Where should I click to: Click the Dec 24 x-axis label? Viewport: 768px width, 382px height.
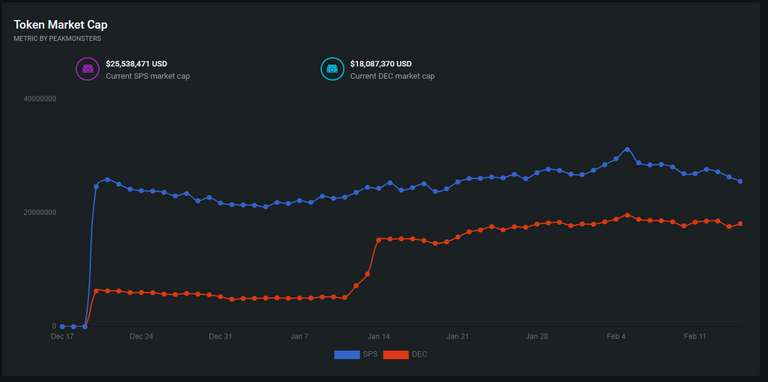[x=142, y=336]
